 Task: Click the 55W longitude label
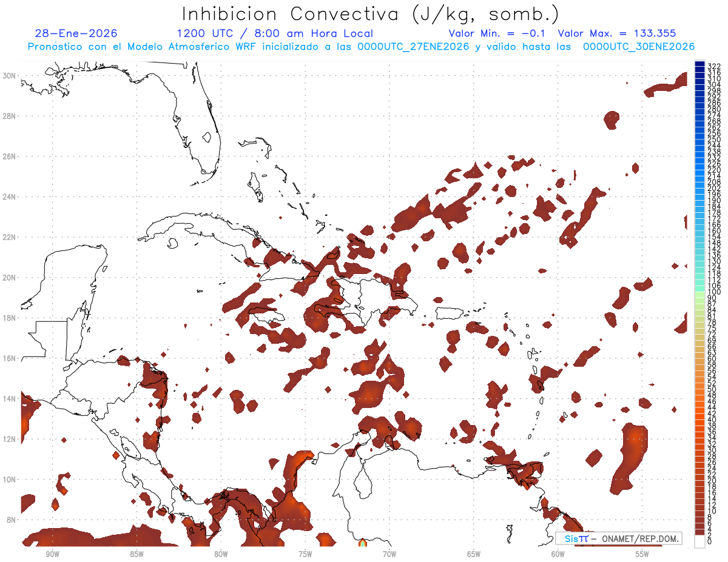642,554
